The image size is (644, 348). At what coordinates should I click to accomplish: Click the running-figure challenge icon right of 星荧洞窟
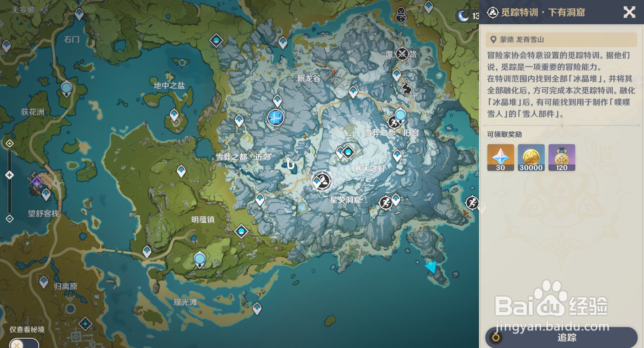[x=385, y=203]
